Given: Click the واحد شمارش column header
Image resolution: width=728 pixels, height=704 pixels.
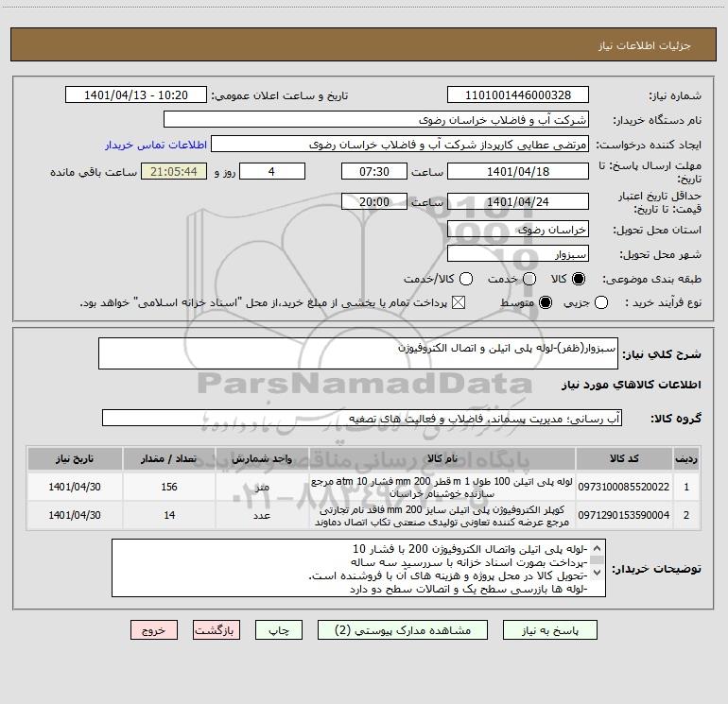Looking at the screenshot, I should (262, 458).
